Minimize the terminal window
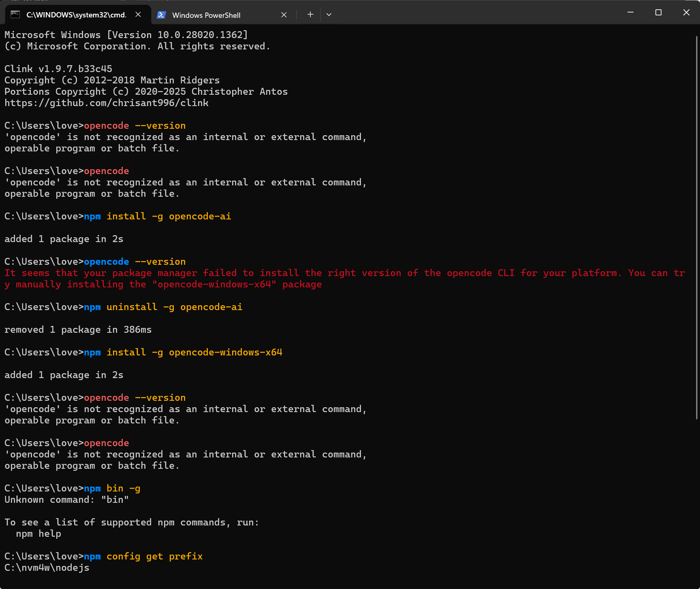Image resolution: width=700 pixels, height=589 pixels. click(630, 12)
